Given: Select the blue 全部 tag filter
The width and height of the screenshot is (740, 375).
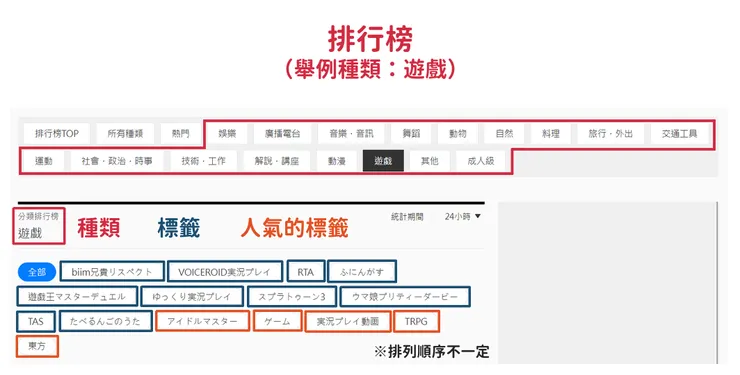Looking at the screenshot, I should 37,272.
